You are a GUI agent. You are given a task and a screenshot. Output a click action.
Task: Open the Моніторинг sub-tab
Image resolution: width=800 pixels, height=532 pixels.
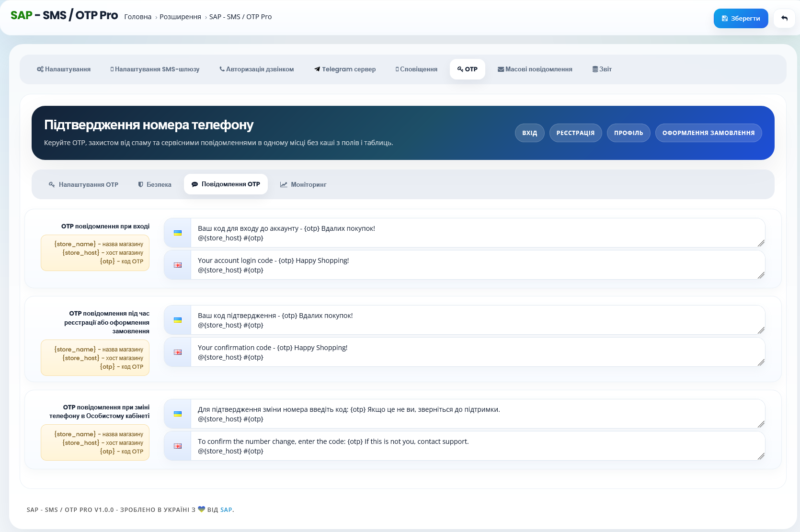click(x=303, y=184)
